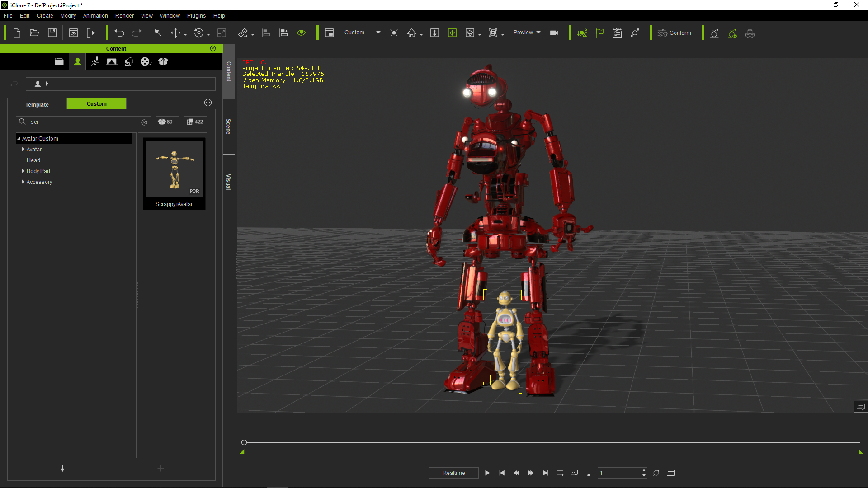
Task: Open the content options circle chevron
Action: tap(208, 103)
